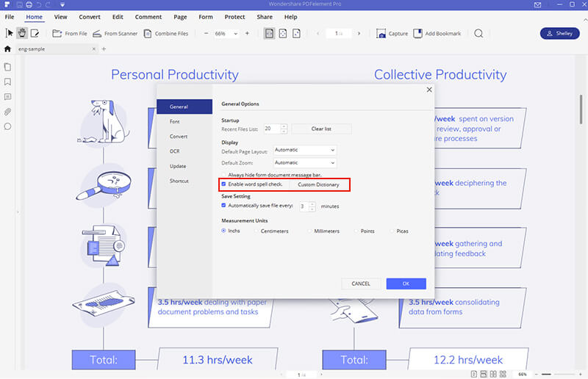The image size is (588, 379).
Task: Open the Bookmarks side panel
Action: pyautogui.click(x=7, y=82)
